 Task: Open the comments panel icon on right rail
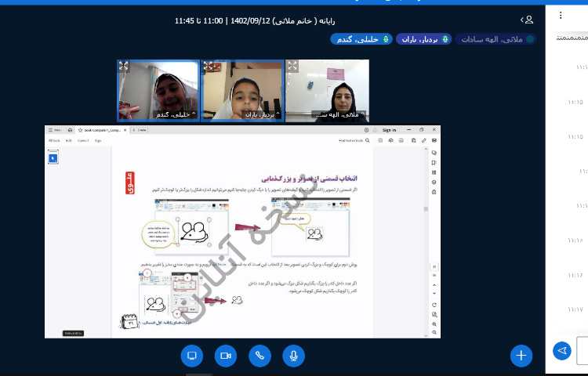coord(434,153)
